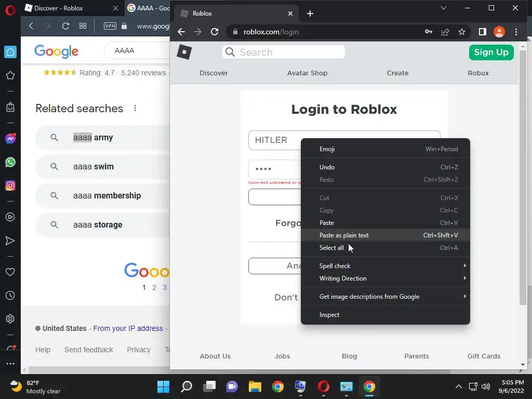
Task: Click the Roblox password field
Action: [x=274, y=169]
